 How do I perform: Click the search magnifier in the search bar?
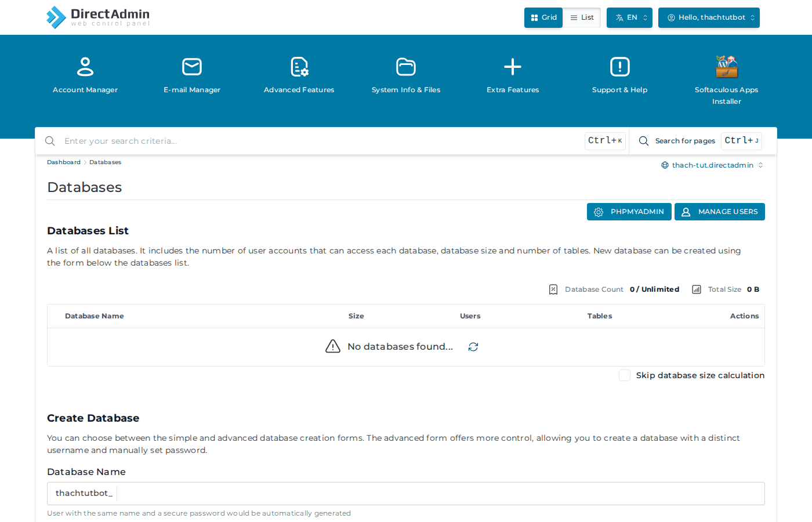click(x=50, y=140)
